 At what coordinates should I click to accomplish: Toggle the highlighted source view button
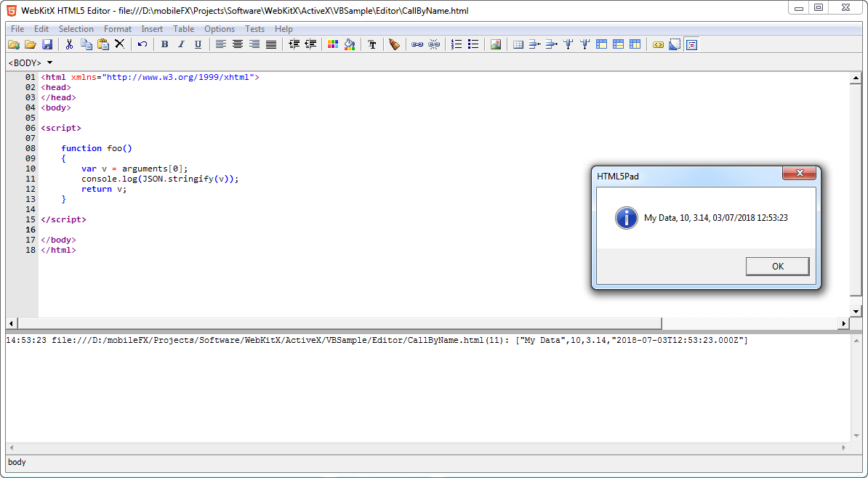[x=691, y=44]
